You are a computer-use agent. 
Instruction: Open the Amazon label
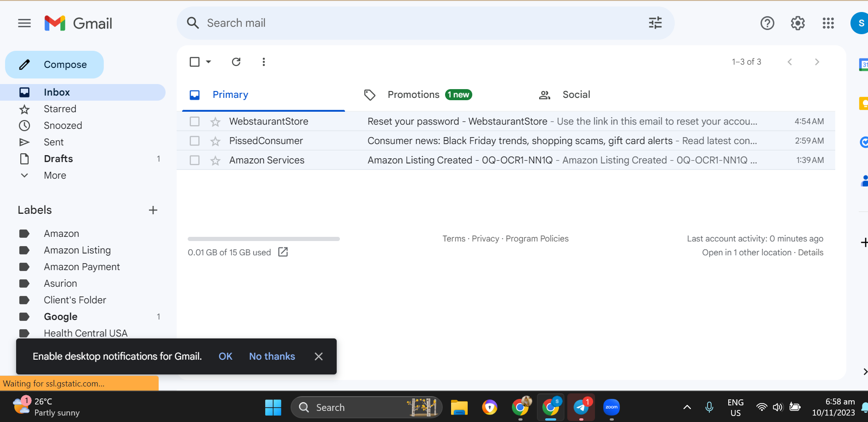pyautogui.click(x=62, y=234)
